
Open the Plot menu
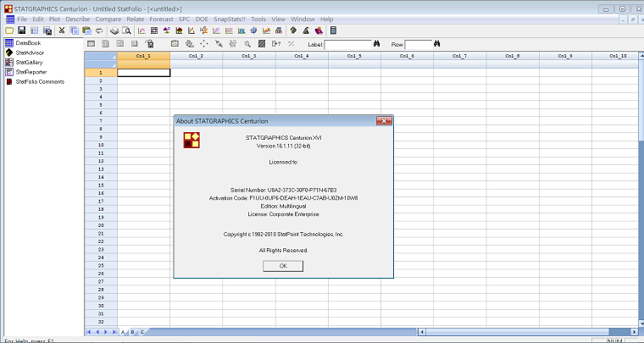tap(54, 19)
